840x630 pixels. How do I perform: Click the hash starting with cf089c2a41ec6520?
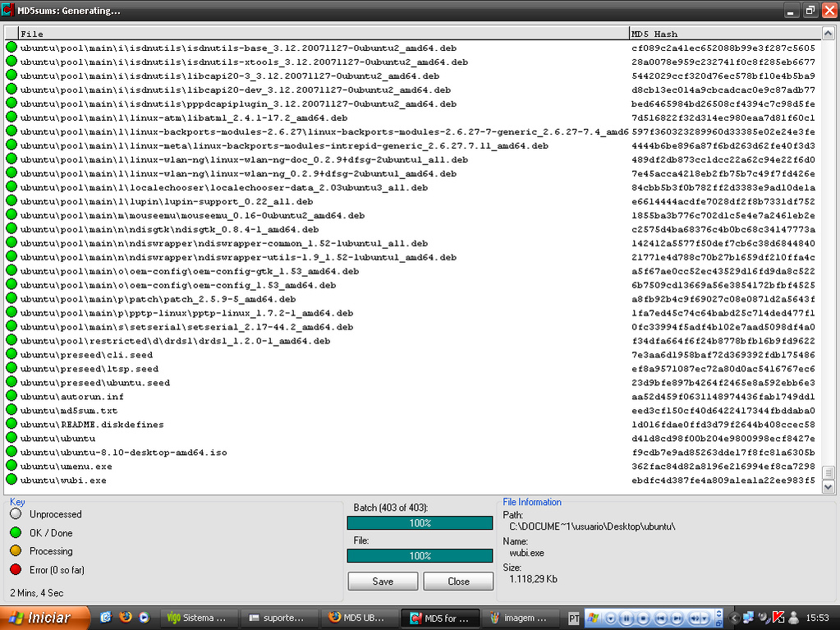pyautogui.click(x=723, y=48)
